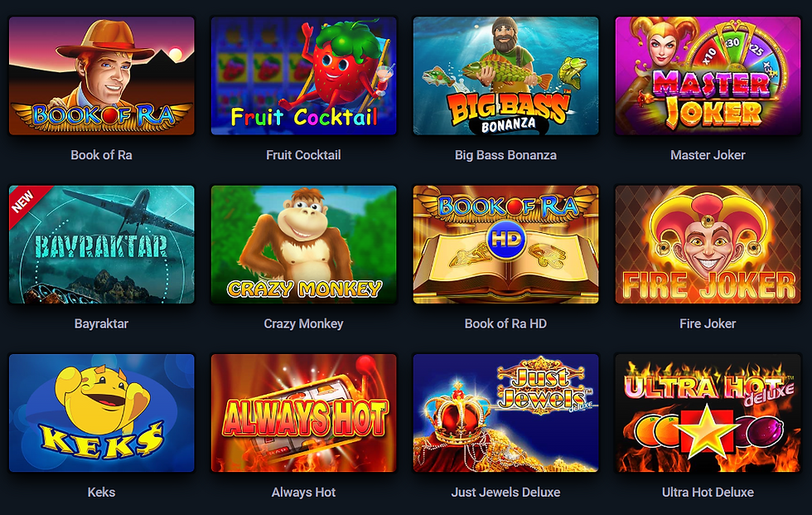Click the 'Just Jewels Deluxe' caption
Screen dimensions: 812x515
point(506,493)
